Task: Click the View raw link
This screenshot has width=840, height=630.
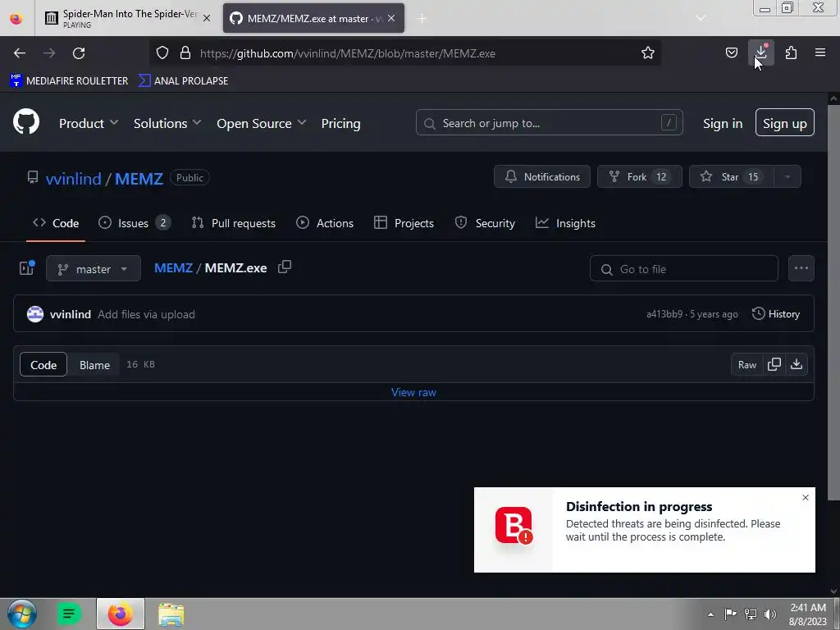Action: pos(413,392)
